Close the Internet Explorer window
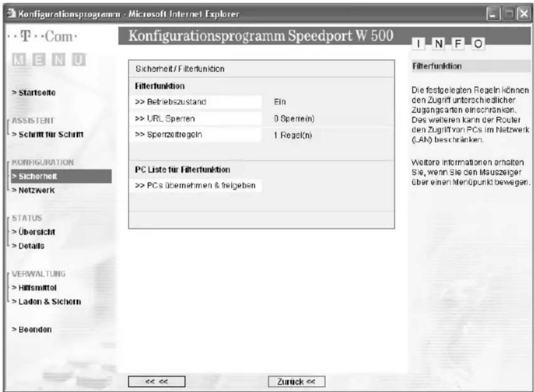 point(524,14)
